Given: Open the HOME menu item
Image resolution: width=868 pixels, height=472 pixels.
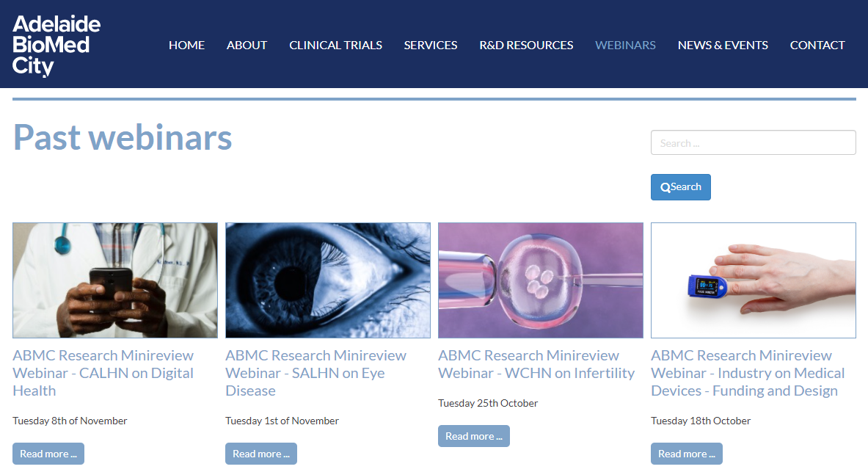Looking at the screenshot, I should coord(186,45).
